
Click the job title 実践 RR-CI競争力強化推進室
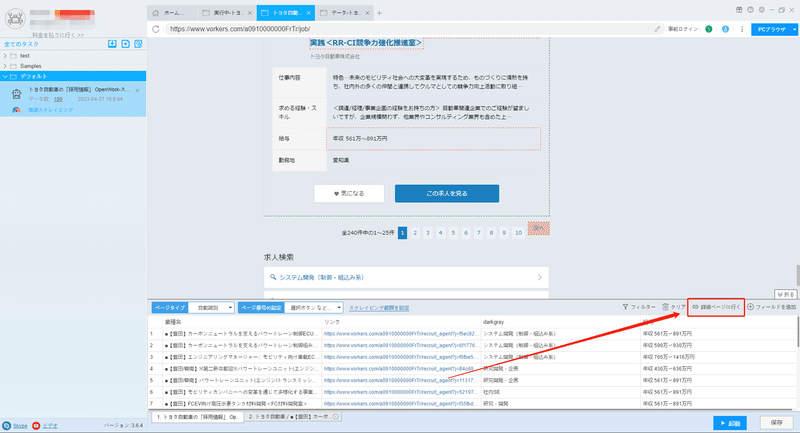click(365, 43)
